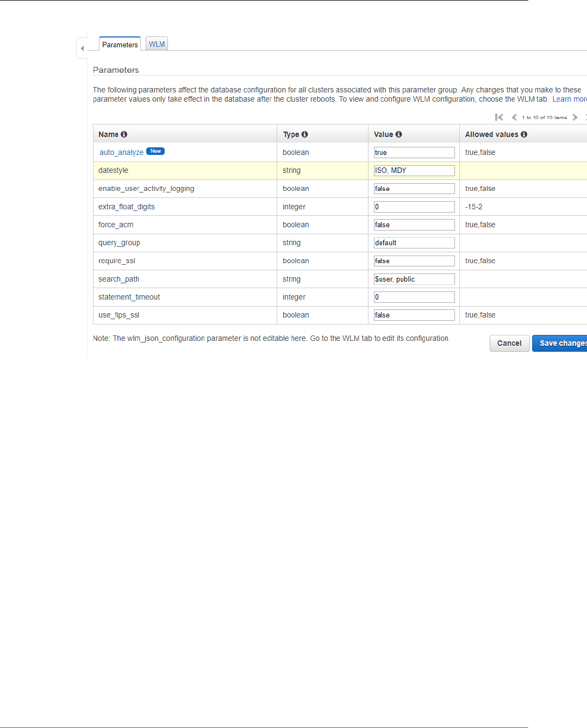Select the search_path name cell
Image resolution: width=587 pixels, height=728 pixels.
coord(185,279)
